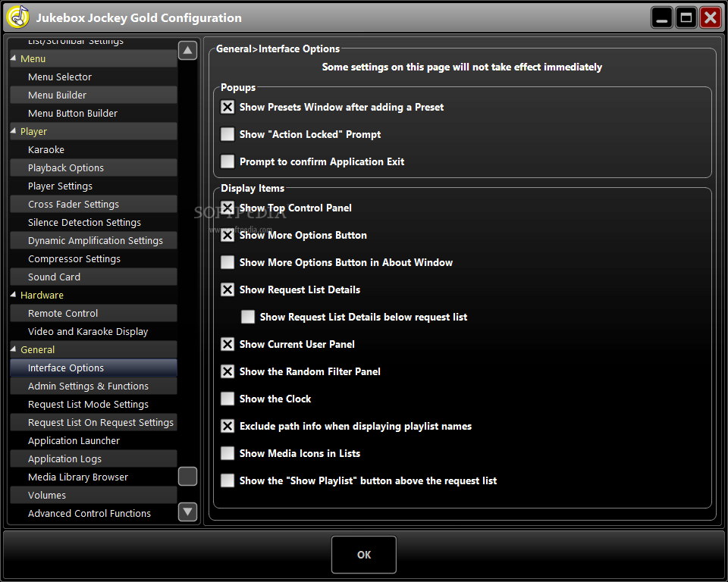
Task: Collapse the Player tree section
Action: 14,131
